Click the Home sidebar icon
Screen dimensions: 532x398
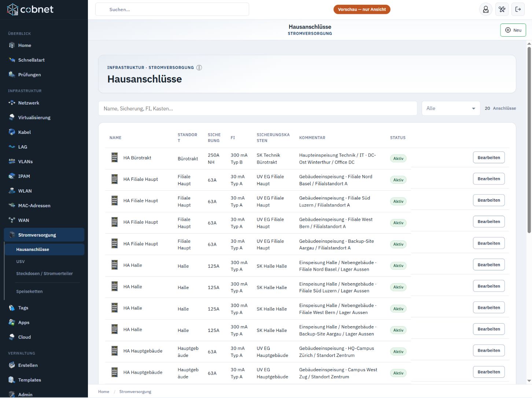[x=12, y=45]
